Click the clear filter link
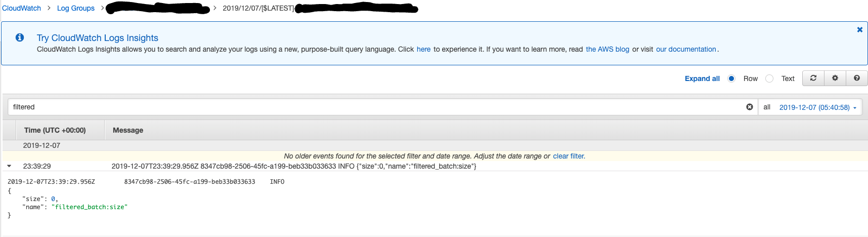868x237 pixels. click(569, 156)
